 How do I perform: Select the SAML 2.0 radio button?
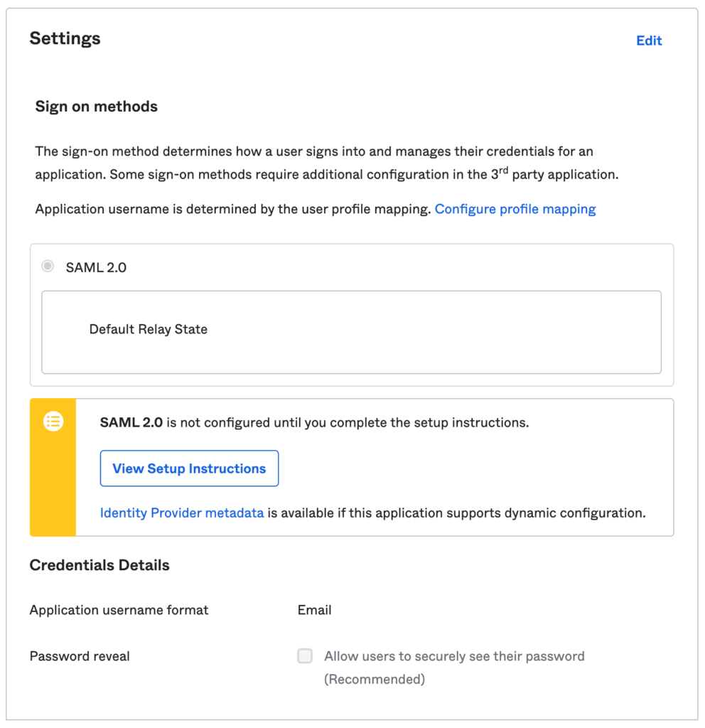(x=48, y=266)
